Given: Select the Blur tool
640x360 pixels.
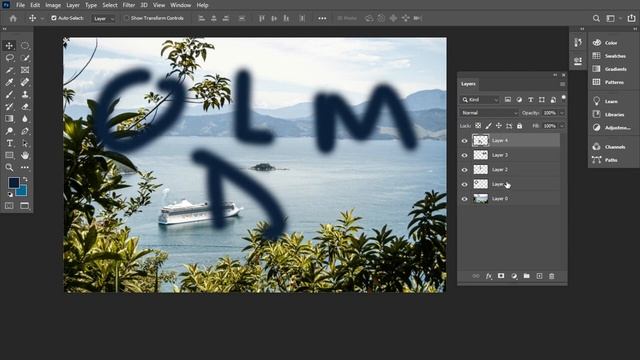Looking at the screenshot, I should 25,119.
